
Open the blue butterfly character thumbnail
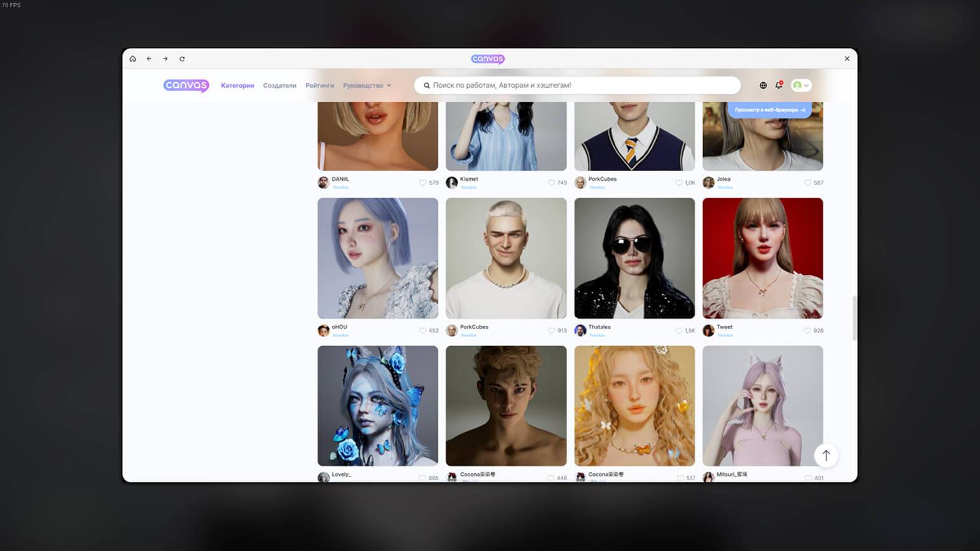[377, 406]
